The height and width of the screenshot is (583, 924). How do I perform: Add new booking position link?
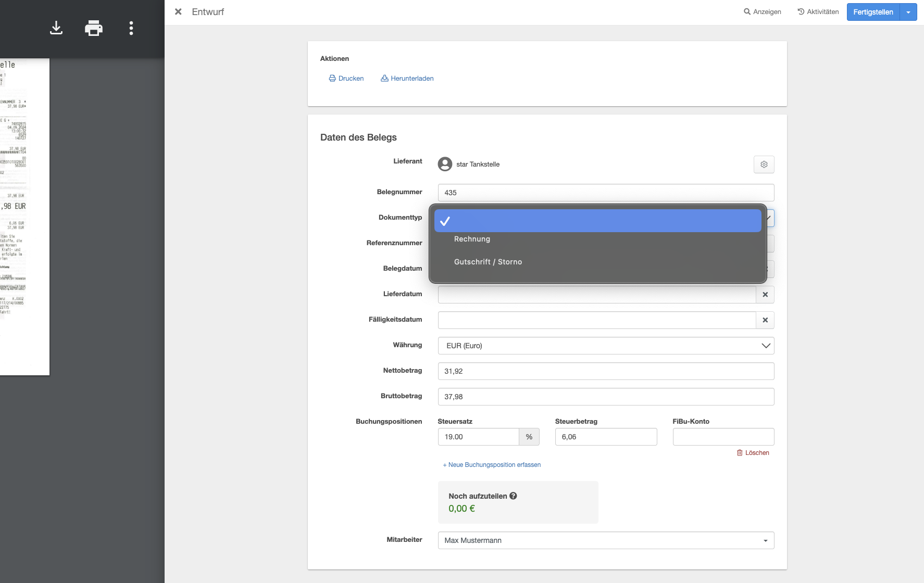pyautogui.click(x=492, y=465)
